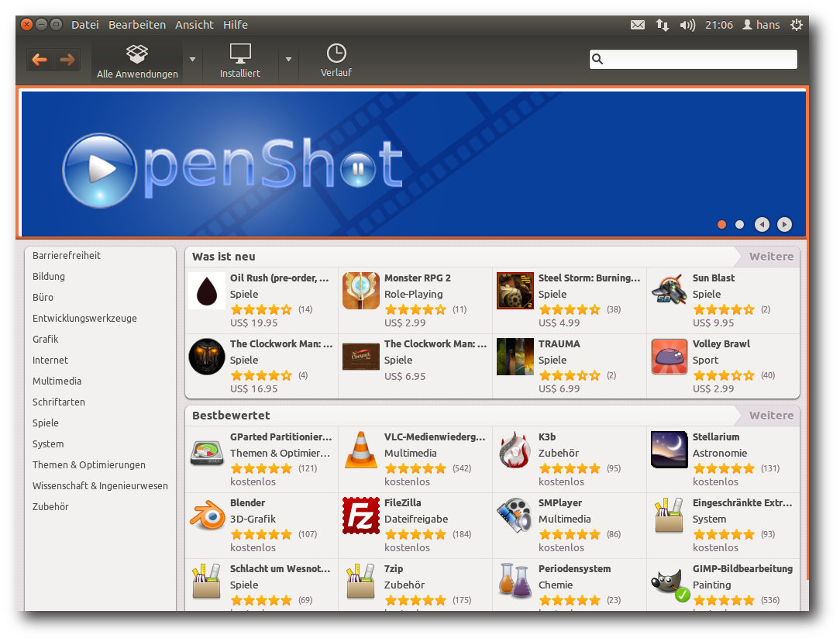Open Blender icon
The width and height of the screenshot is (840, 642).
click(x=207, y=516)
